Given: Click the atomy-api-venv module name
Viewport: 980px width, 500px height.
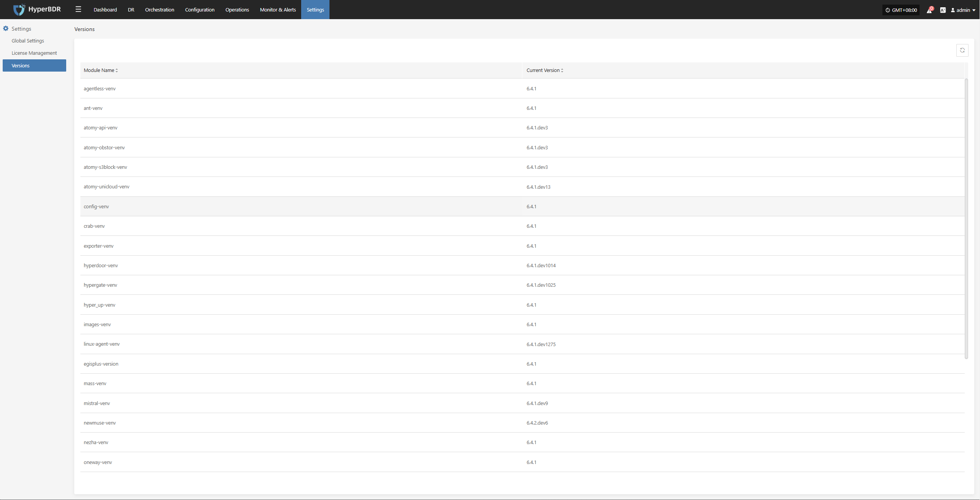Looking at the screenshot, I should pyautogui.click(x=101, y=127).
